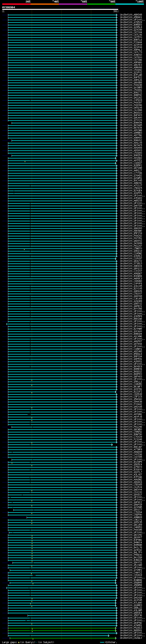Select the UniRef100_C4J988 label
The width and height of the screenshot is (146, 644).
click(x=131, y=110)
